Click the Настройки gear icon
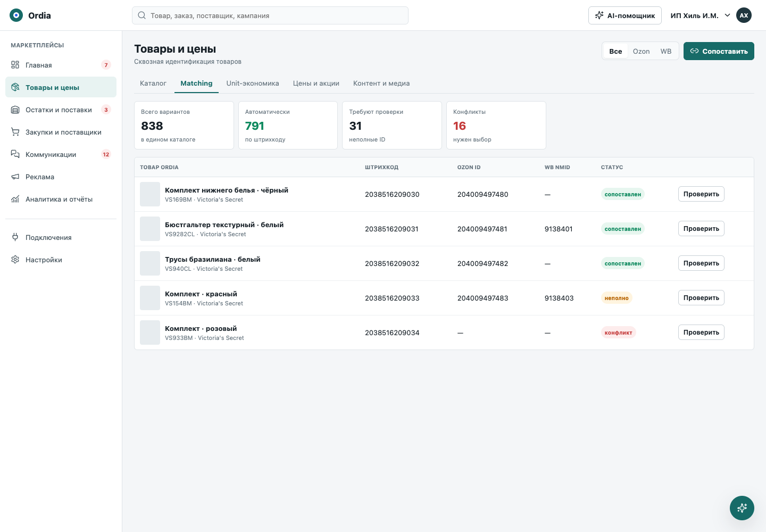 (x=15, y=260)
